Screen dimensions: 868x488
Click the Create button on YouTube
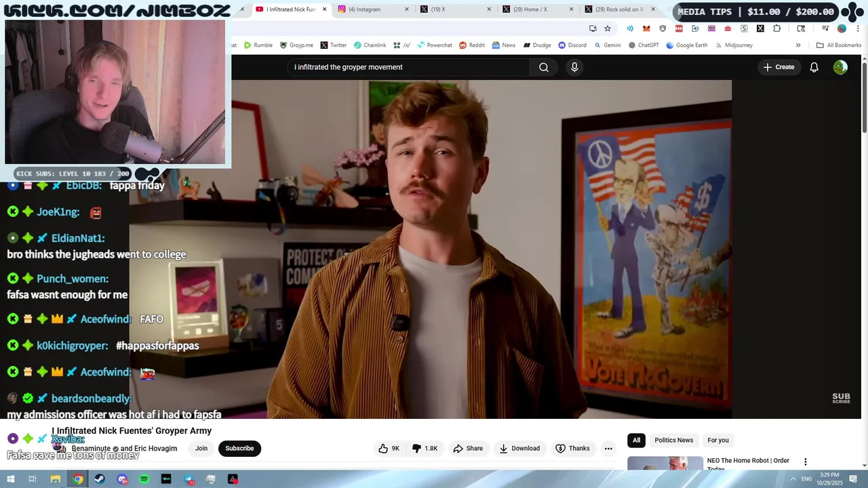(778, 67)
